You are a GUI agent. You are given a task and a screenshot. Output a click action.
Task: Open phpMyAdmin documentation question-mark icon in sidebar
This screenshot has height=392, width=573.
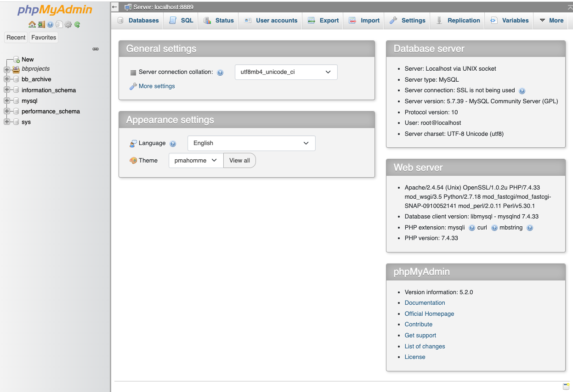50,25
